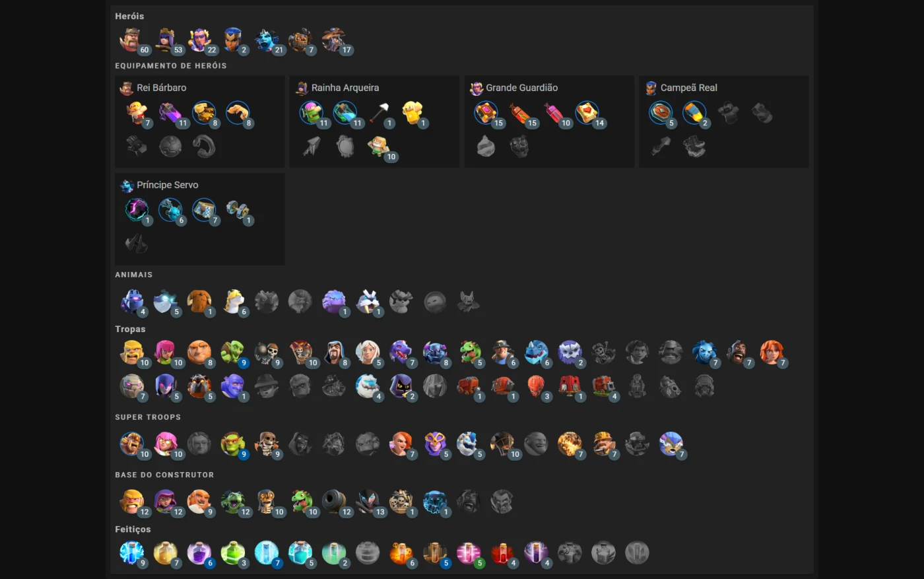The image size is (924, 579).
Task: Select the Unicorn pet level 6
Action: tap(233, 302)
